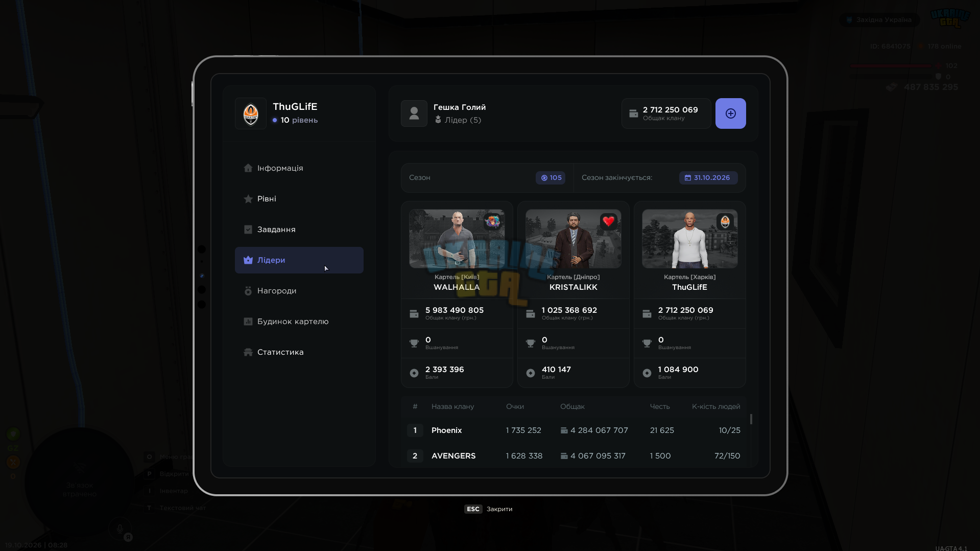The image size is (980, 551).
Task: Click points icon beside 410 147
Action: [x=531, y=373]
